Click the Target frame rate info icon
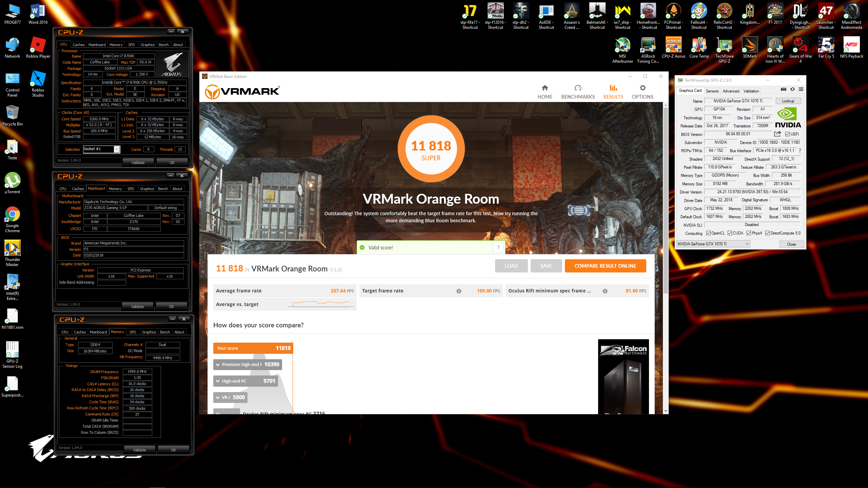Image resolution: width=868 pixels, height=488 pixels. 459,291
